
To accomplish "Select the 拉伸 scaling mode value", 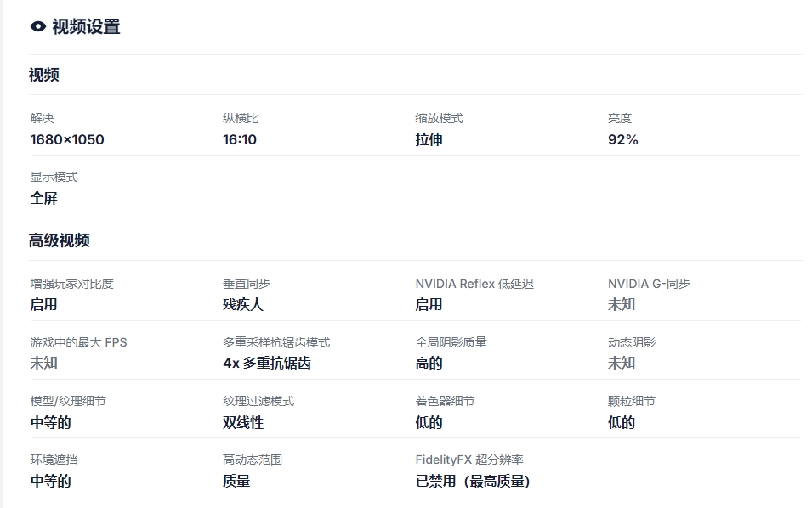I will coord(429,139).
